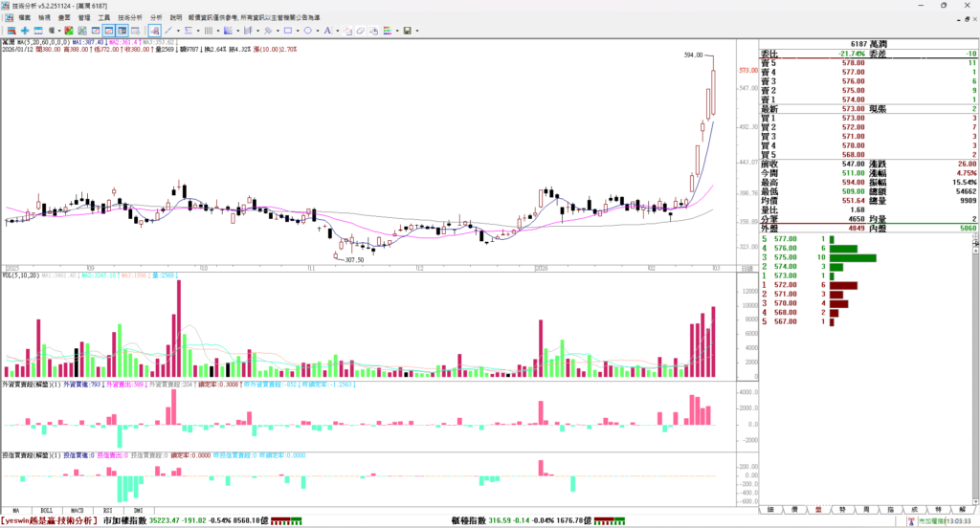Expand the dropdown arrow beside save icon
Image resolution: width=980 pixels, height=528 pixels.
coord(417,31)
